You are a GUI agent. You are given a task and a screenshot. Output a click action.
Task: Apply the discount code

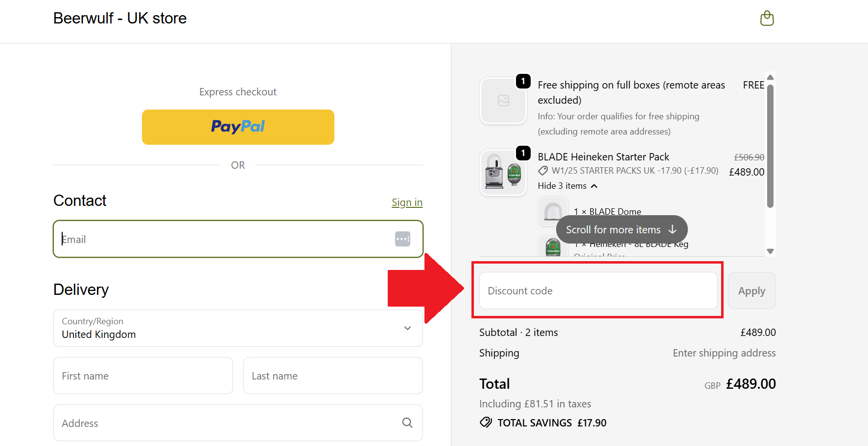coord(751,290)
